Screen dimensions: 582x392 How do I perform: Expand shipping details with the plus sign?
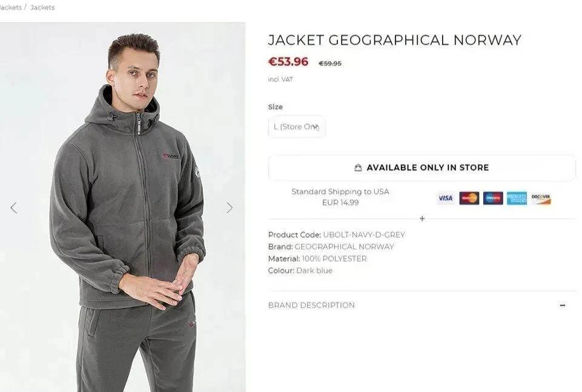[x=422, y=219]
